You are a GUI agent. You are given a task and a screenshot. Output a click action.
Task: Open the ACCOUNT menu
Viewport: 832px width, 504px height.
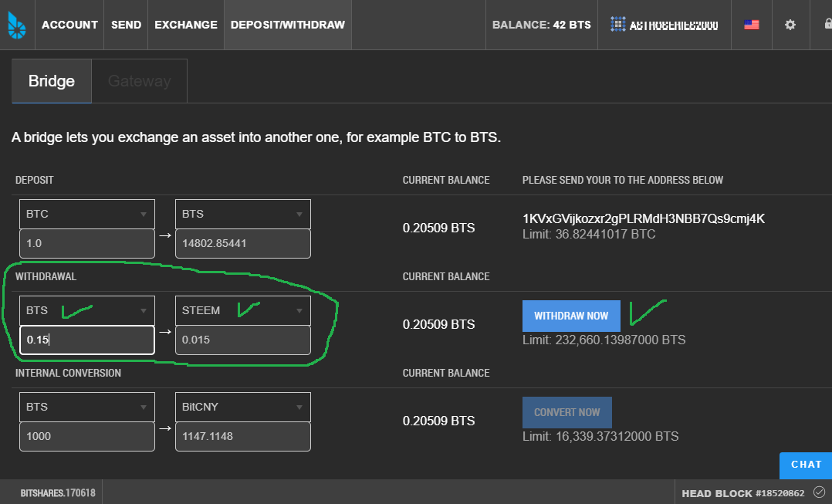point(69,25)
